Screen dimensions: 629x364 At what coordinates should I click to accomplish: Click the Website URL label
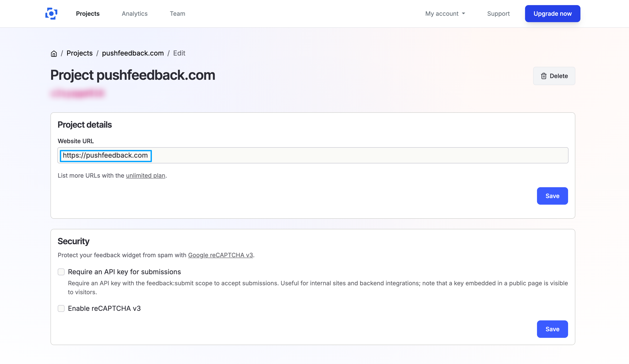76,141
